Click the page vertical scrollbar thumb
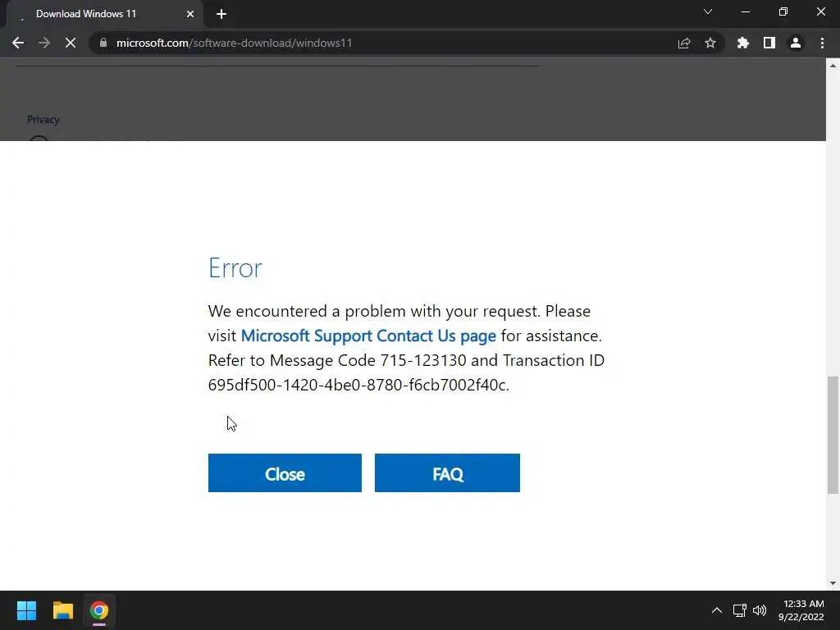Viewport: 840px width, 630px height. click(833, 435)
